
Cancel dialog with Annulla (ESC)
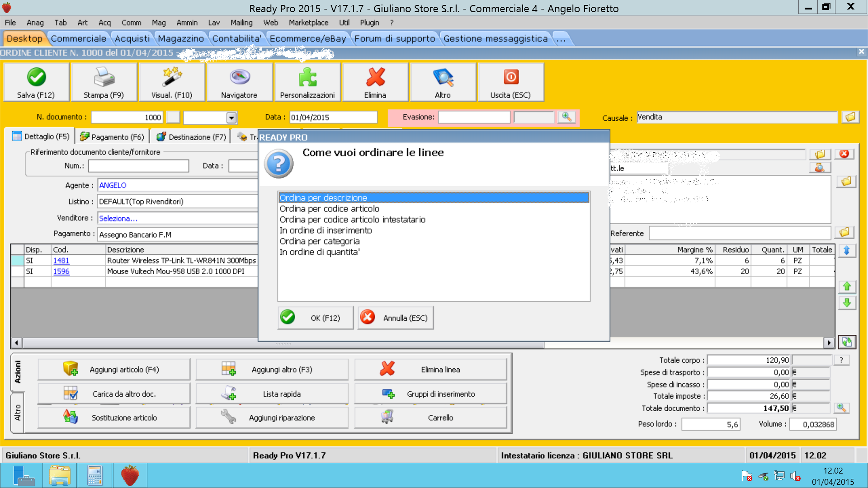(x=396, y=318)
